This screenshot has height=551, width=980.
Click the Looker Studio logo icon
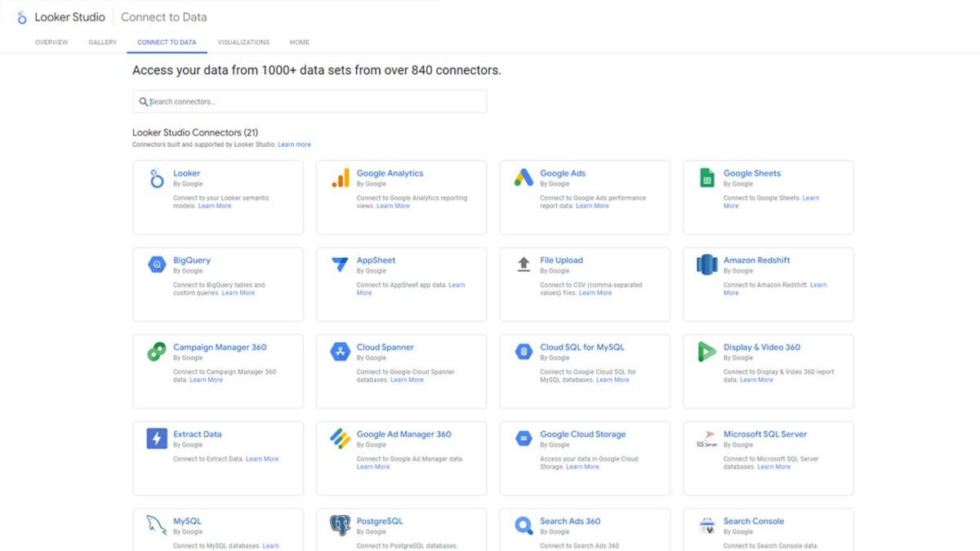pyautogui.click(x=22, y=17)
